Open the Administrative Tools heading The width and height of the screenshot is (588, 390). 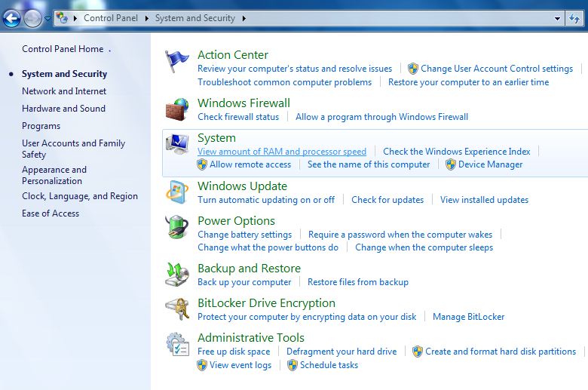point(251,338)
